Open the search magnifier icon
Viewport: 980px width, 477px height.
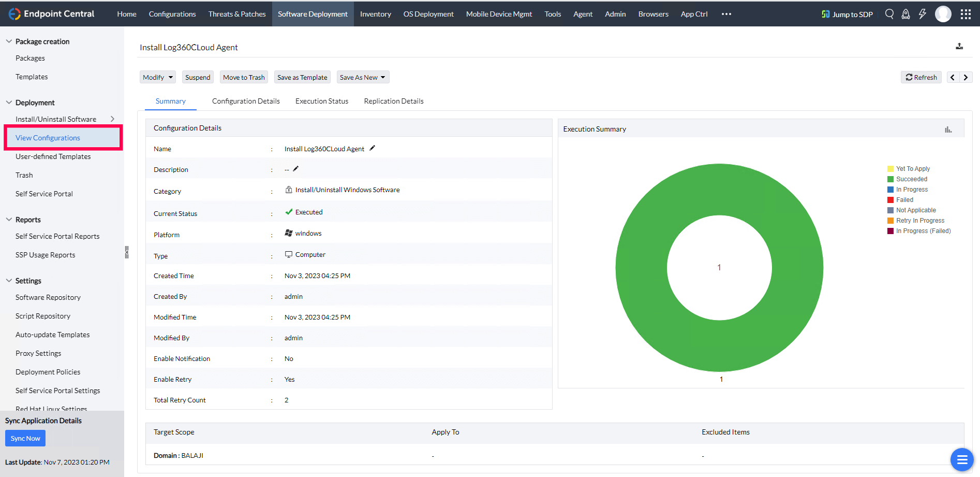pos(889,14)
